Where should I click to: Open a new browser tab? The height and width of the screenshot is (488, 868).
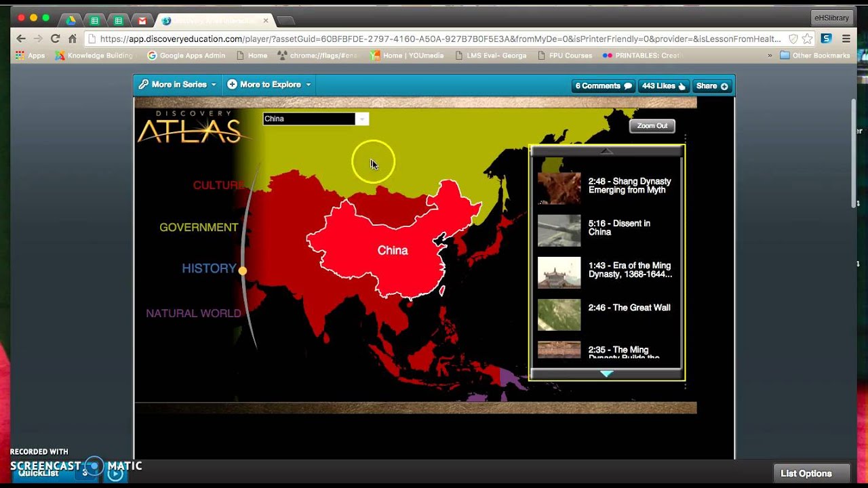tap(285, 21)
